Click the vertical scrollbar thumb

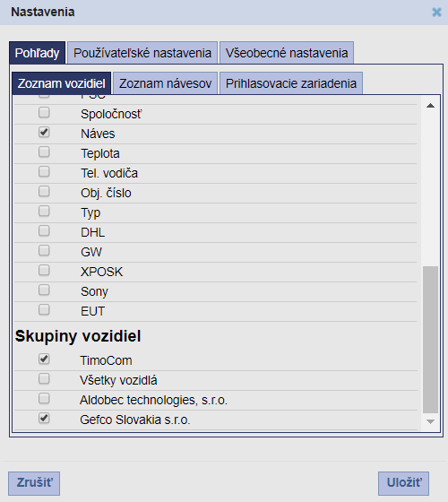pyautogui.click(x=430, y=340)
